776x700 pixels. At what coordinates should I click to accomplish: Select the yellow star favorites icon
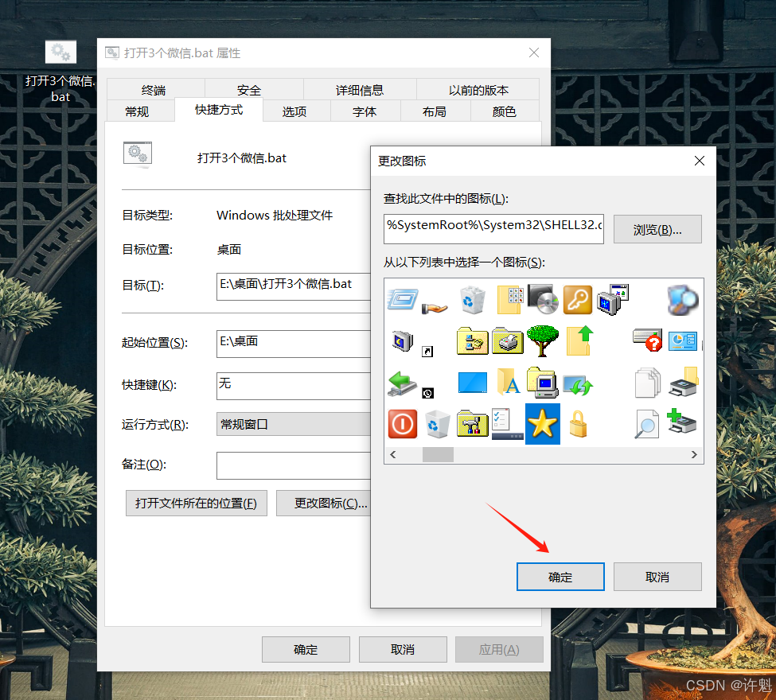(x=543, y=424)
